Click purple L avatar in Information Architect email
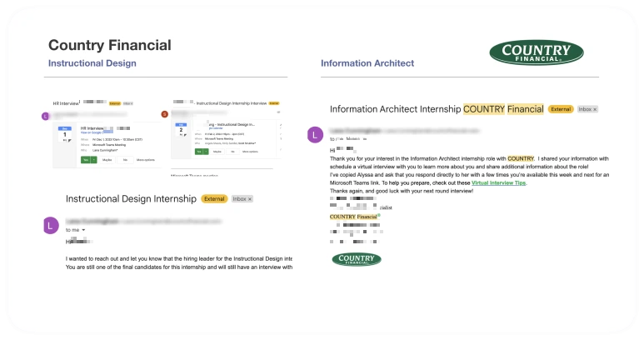This screenshot has width=644, height=340. click(x=315, y=135)
